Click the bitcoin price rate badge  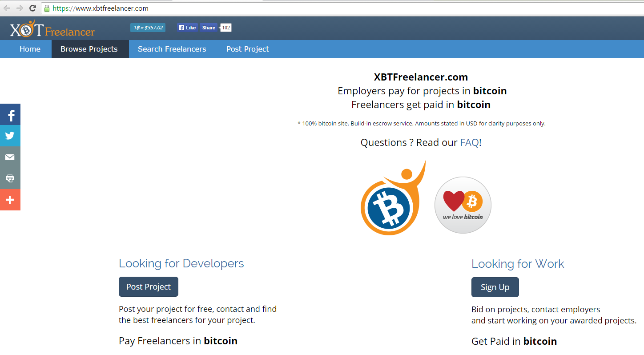click(148, 28)
